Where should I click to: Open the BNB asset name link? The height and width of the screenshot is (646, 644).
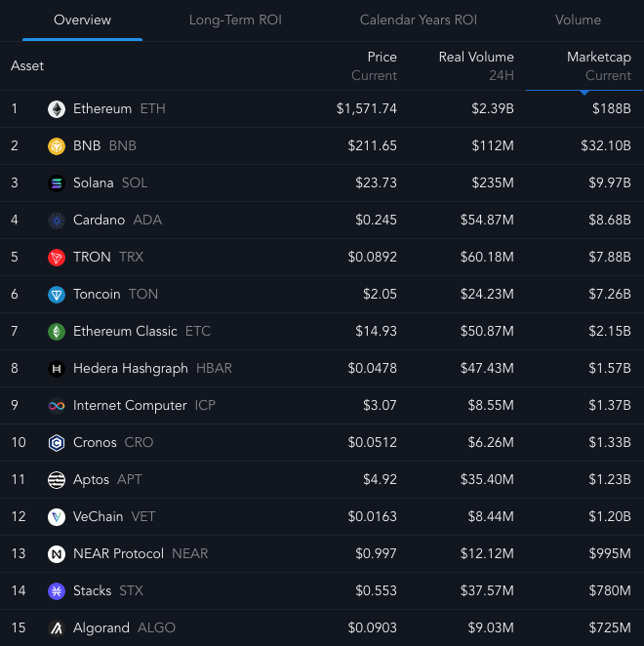(87, 145)
